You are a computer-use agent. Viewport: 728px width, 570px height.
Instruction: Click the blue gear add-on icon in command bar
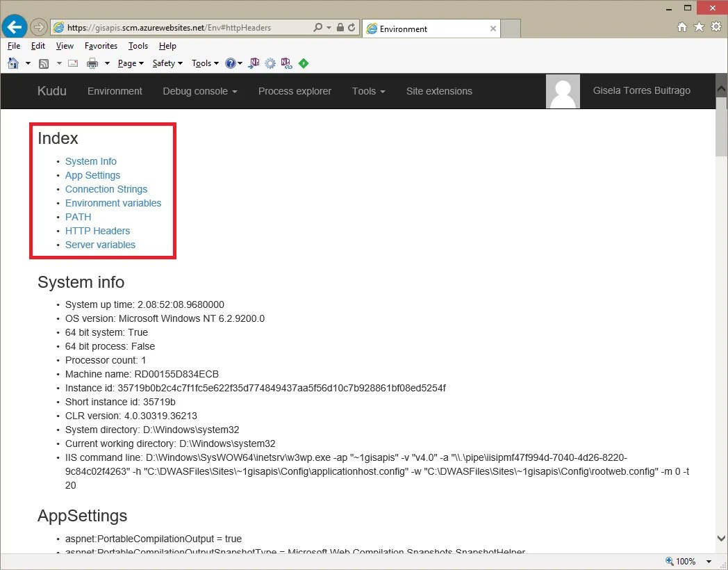270,63
